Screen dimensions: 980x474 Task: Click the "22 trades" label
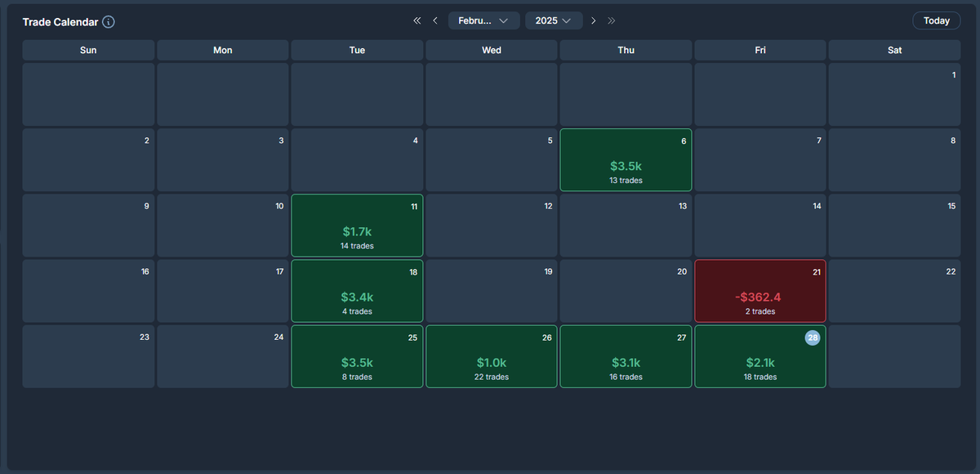pos(492,377)
